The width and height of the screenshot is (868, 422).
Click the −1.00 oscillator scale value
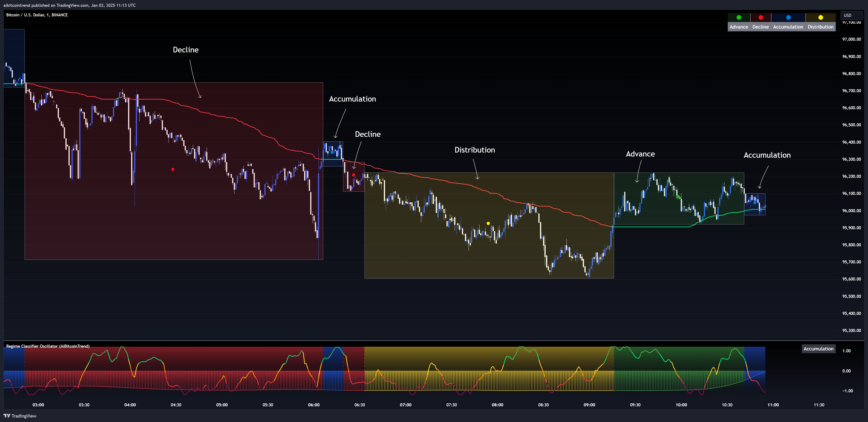tap(847, 391)
